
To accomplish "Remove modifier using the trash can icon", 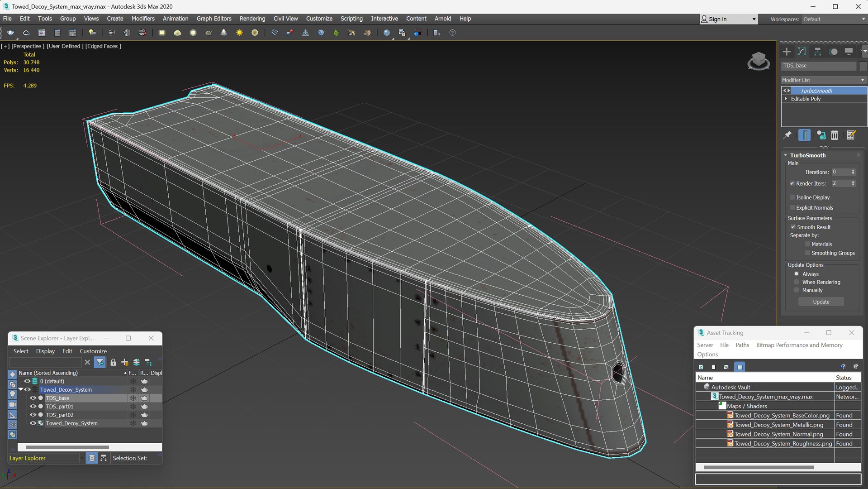I will [835, 135].
